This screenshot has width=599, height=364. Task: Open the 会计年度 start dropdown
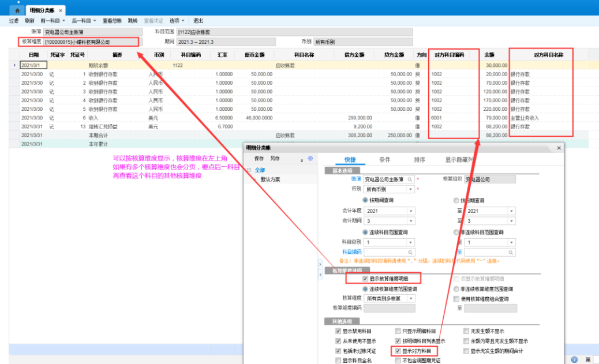point(411,211)
